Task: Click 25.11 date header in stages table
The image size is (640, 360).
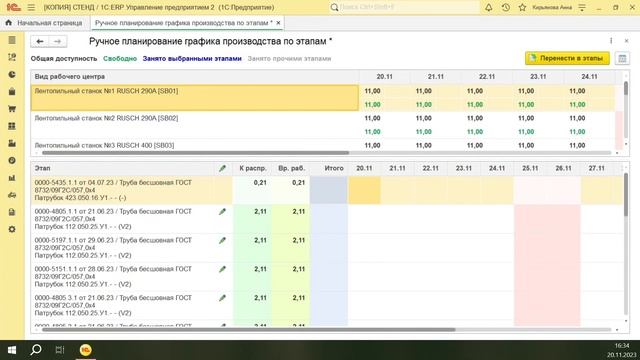Action: tap(530, 168)
